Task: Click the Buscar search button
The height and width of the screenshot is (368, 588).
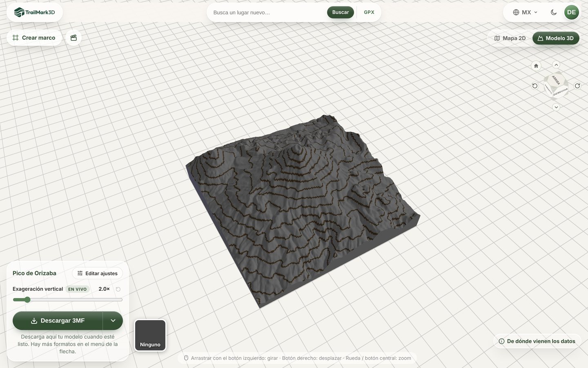Action: (x=340, y=12)
